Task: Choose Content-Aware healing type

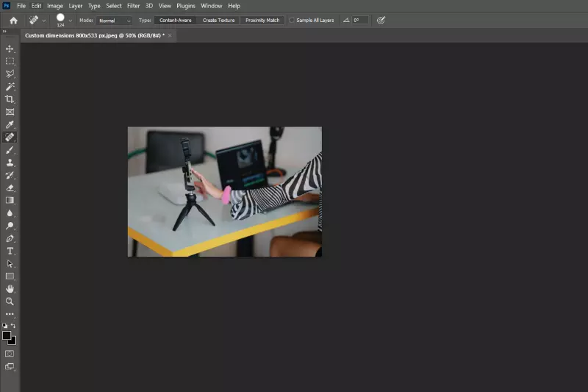Action: click(x=176, y=21)
